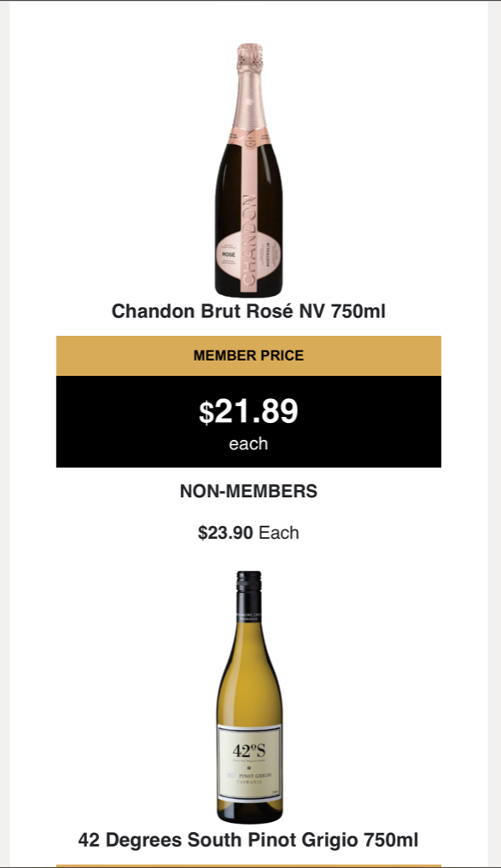Select the $23.90 non-member price
The width and height of the screenshot is (501, 868).
225,533
